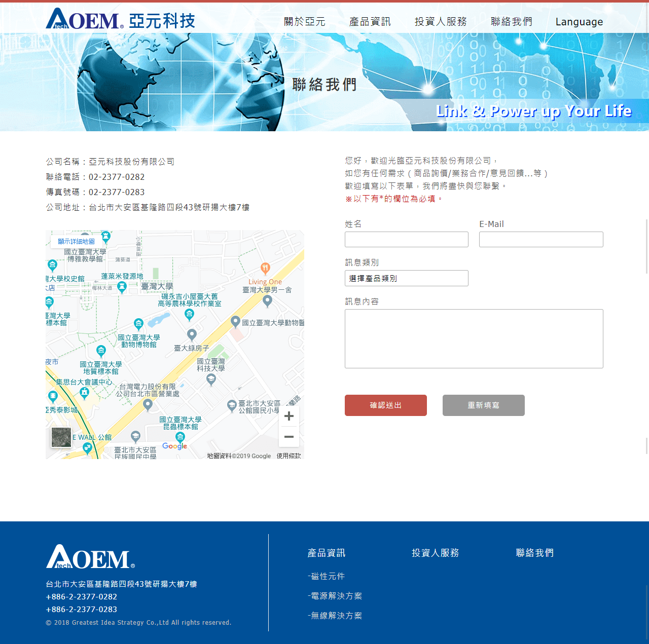This screenshot has width=649, height=644.
Task: Open footer 聯絡我們 link
Action: tap(535, 553)
